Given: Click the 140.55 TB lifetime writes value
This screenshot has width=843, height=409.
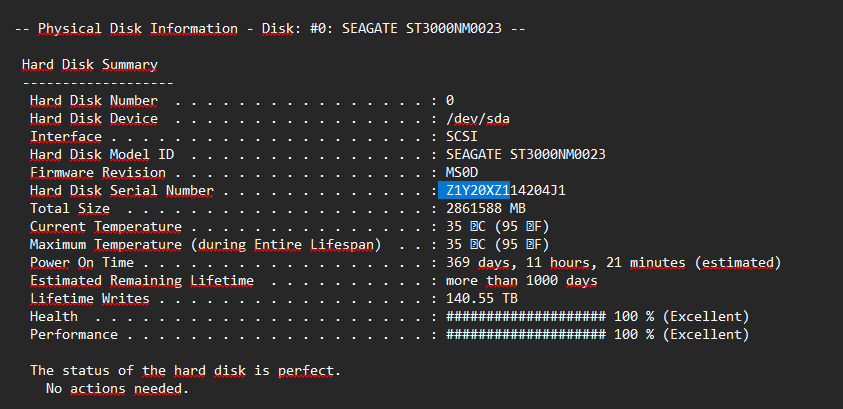Looking at the screenshot, I should pyautogui.click(x=482, y=298).
